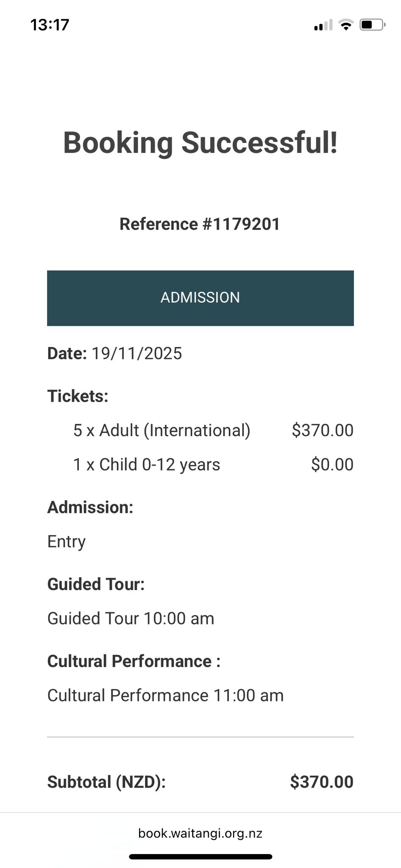The image size is (401, 868).
Task: Tap the Guided Tour 10:00 am entry
Action: (x=131, y=618)
